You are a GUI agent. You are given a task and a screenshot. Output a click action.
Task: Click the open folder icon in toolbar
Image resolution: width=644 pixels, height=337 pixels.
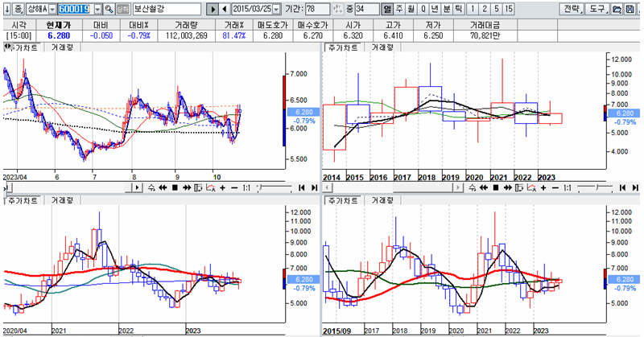(617, 9)
